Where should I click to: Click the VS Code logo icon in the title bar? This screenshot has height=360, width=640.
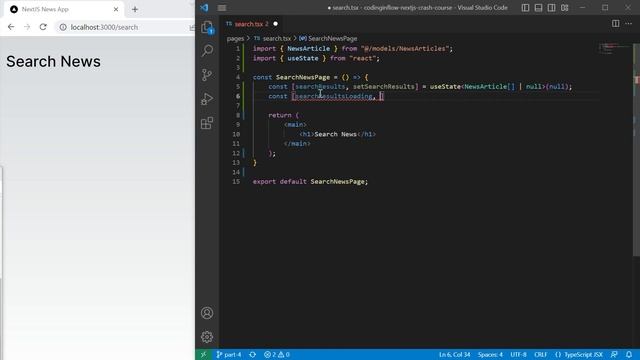pyautogui.click(x=204, y=8)
